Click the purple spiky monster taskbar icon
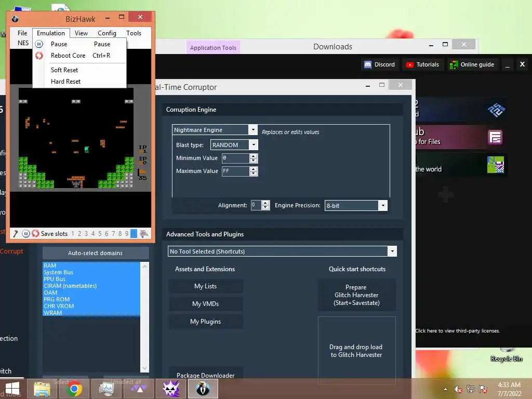This screenshot has height=399, width=532. pos(171,389)
